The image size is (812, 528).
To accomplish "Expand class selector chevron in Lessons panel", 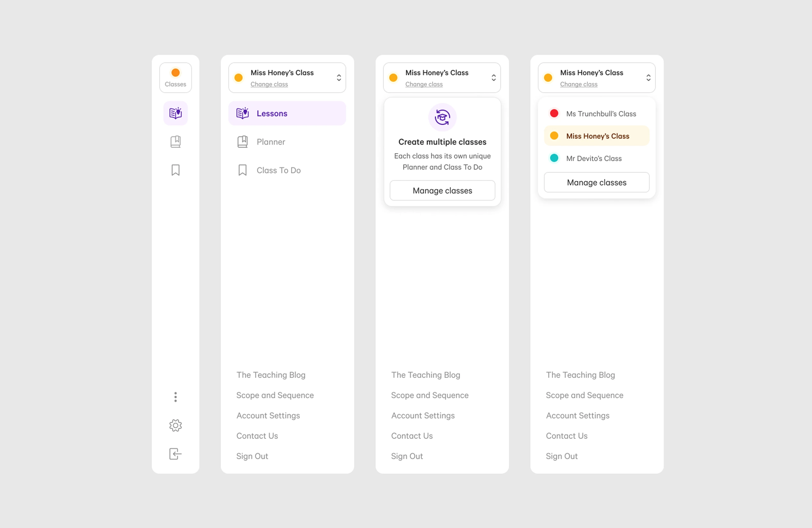I will coord(338,77).
